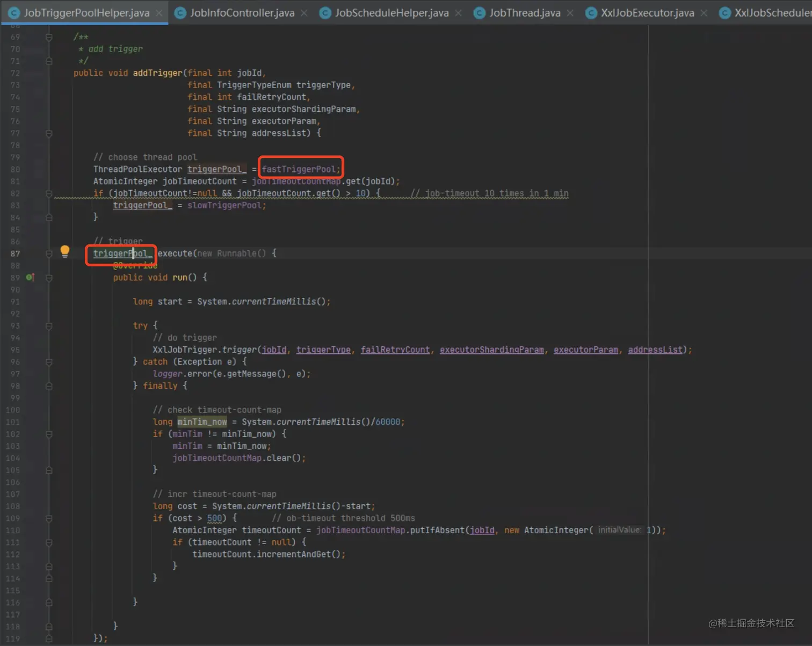Click the ThreadPoolExecutor type on line 80
The image size is (812, 646).
(138, 169)
